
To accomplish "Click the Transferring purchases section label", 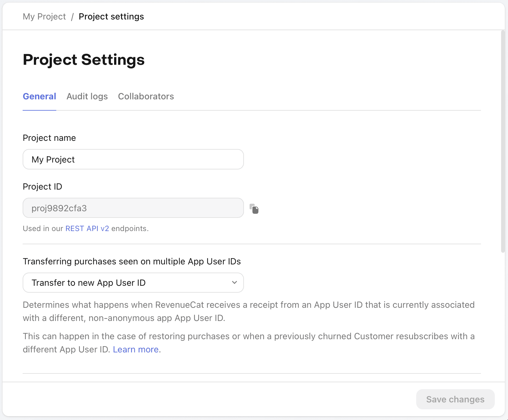I will (x=132, y=261).
